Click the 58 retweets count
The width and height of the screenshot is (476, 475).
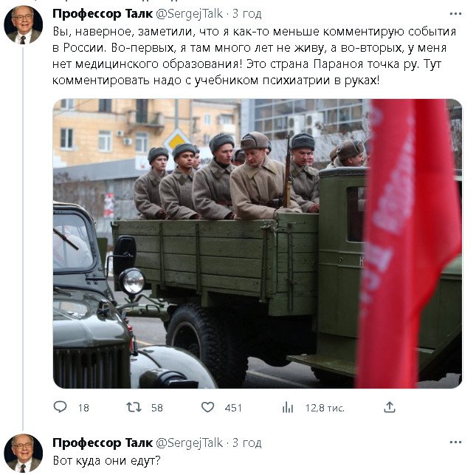click(x=157, y=408)
